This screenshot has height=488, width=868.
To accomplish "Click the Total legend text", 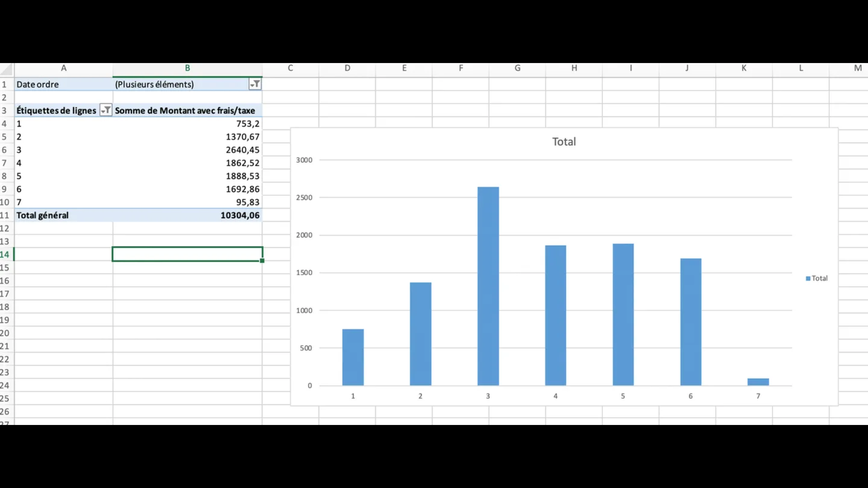I will (x=820, y=278).
